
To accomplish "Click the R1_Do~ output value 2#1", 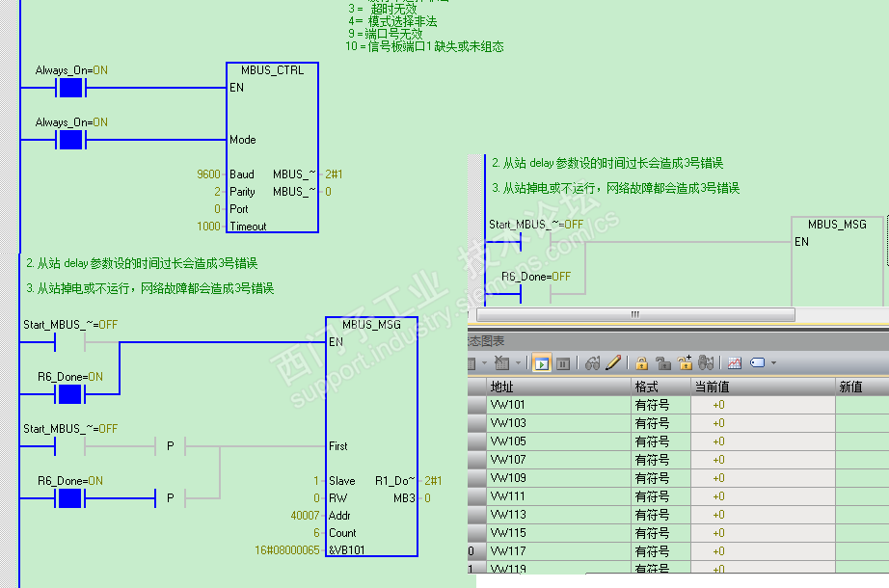I will click(x=433, y=481).
